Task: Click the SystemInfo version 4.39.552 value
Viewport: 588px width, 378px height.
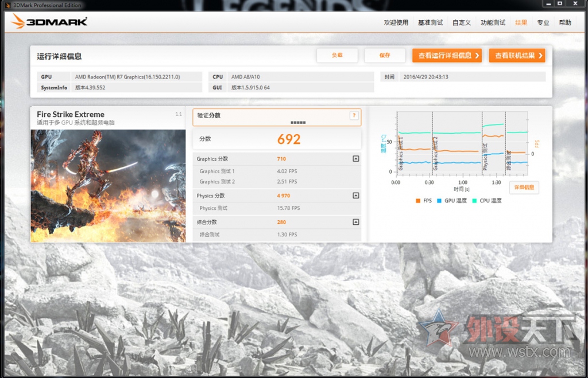Action: coord(90,88)
